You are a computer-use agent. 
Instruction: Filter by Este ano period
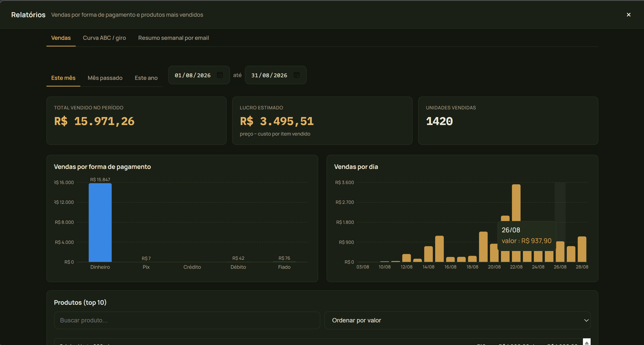pyautogui.click(x=146, y=78)
